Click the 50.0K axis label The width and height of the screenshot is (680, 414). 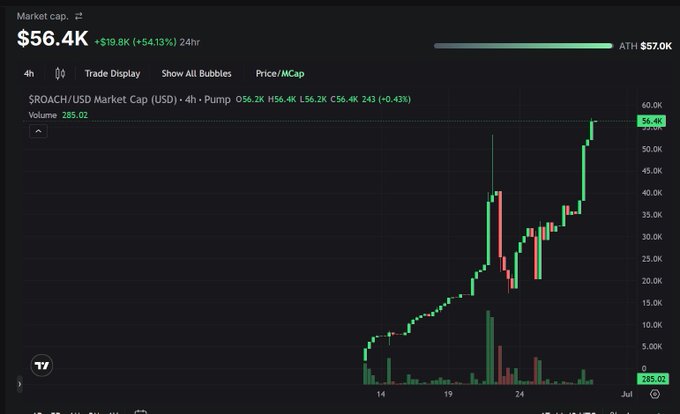pos(652,149)
